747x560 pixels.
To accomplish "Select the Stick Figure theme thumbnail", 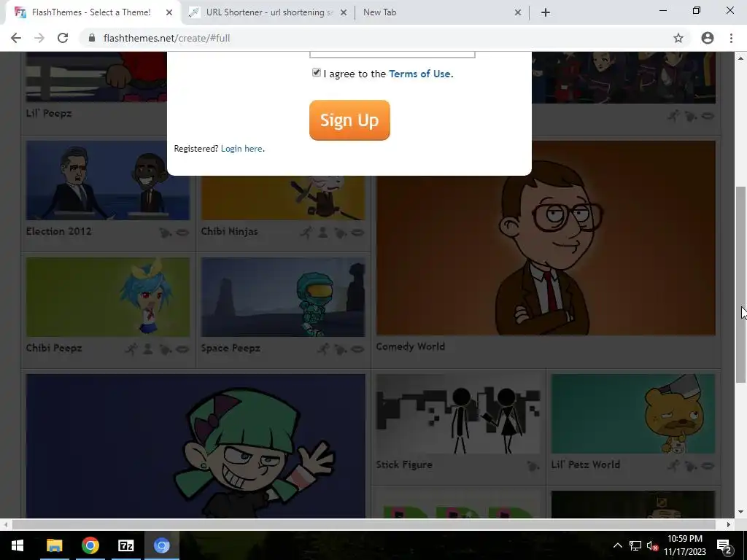I will click(x=458, y=414).
